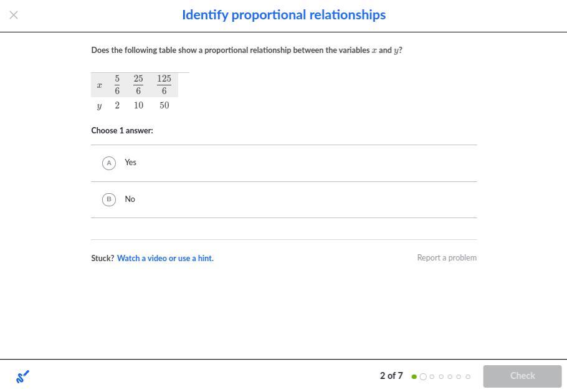Open Watch a video or use a hint link
Screen dimensions: 567x392
pyautogui.click(x=165, y=258)
